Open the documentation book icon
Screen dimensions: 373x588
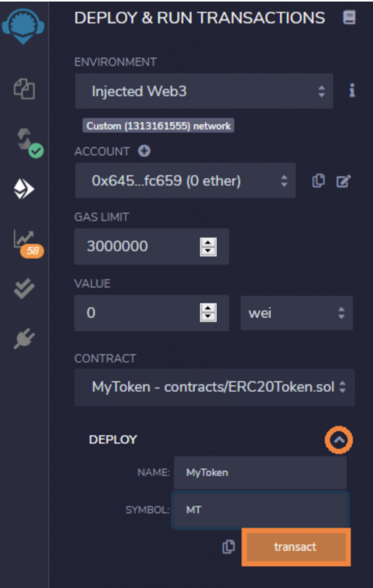(x=349, y=17)
